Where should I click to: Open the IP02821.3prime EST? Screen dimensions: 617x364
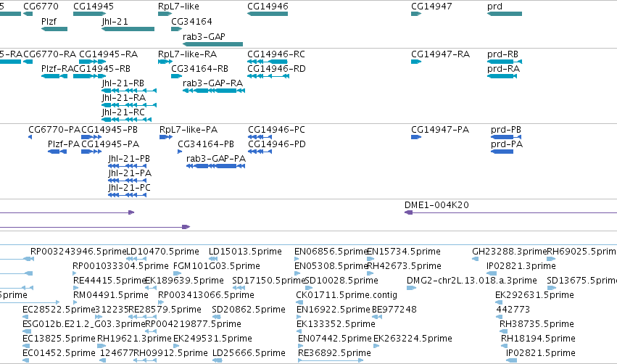(x=521, y=266)
